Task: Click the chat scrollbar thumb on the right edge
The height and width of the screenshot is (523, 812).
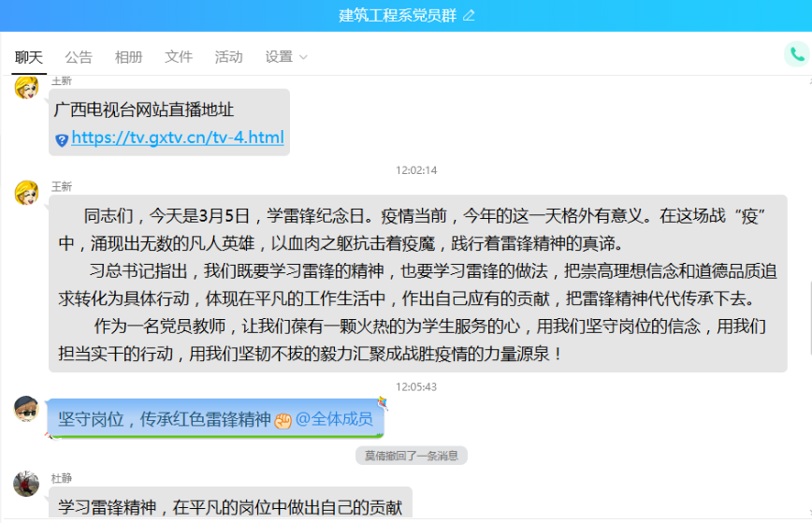Action: [810, 317]
